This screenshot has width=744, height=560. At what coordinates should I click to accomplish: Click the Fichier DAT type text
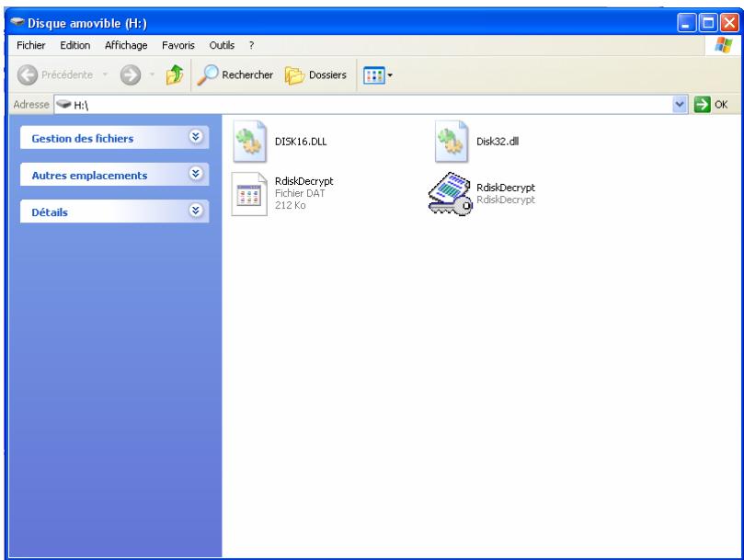coord(300,193)
